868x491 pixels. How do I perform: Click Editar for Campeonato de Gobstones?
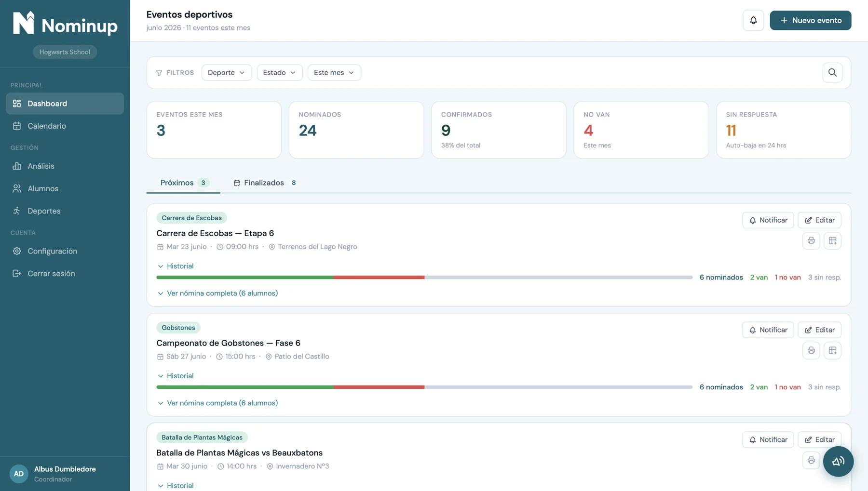pos(819,330)
